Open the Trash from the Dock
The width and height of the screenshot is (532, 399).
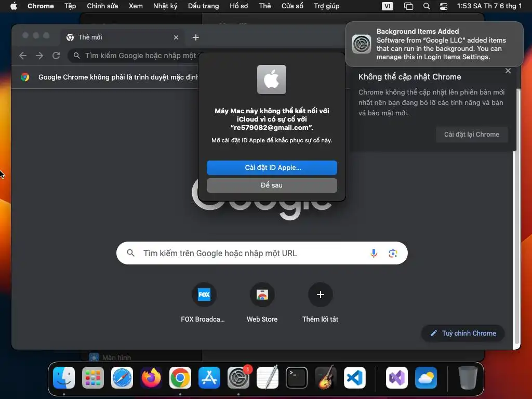tap(468, 378)
